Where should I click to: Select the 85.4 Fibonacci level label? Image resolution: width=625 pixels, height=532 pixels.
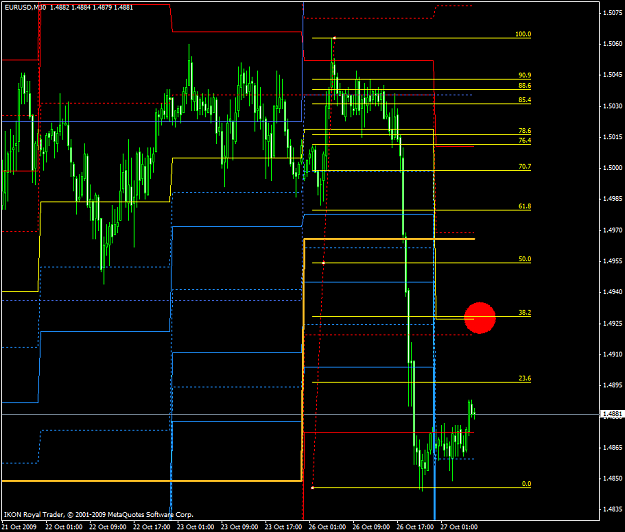pyautogui.click(x=525, y=100)
